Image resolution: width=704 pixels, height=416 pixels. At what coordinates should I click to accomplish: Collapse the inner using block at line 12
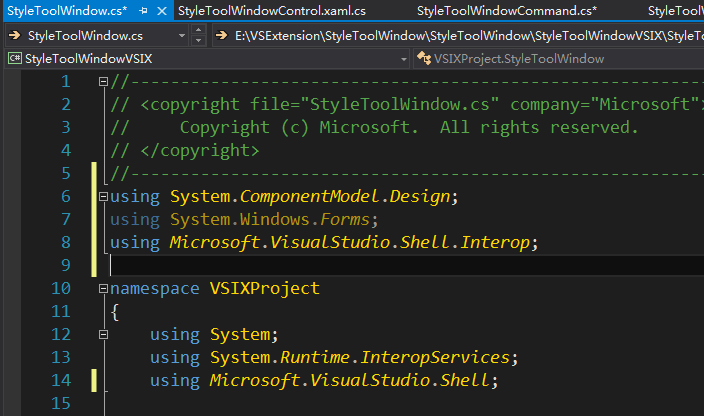(103, 335)
